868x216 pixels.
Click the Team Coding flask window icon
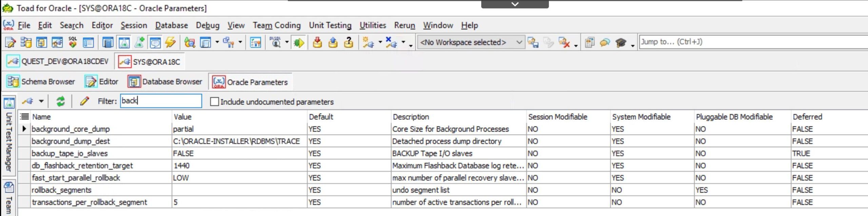point(124,43)
